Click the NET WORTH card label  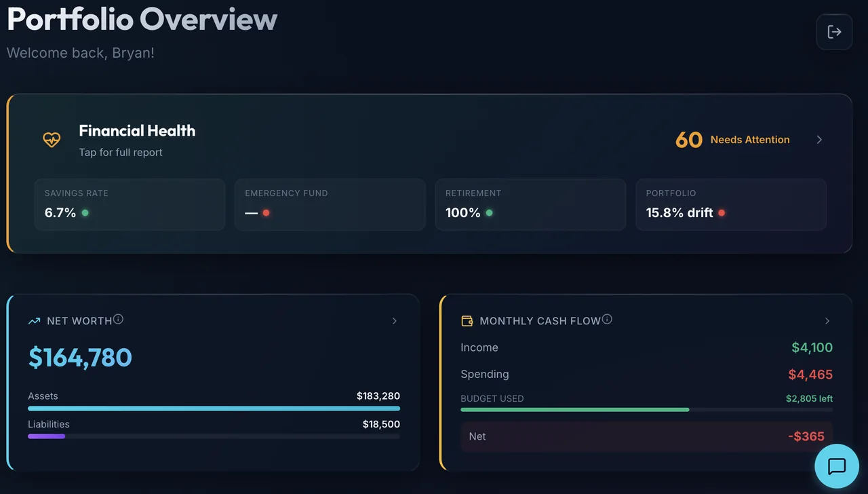(x=79, y=321)
